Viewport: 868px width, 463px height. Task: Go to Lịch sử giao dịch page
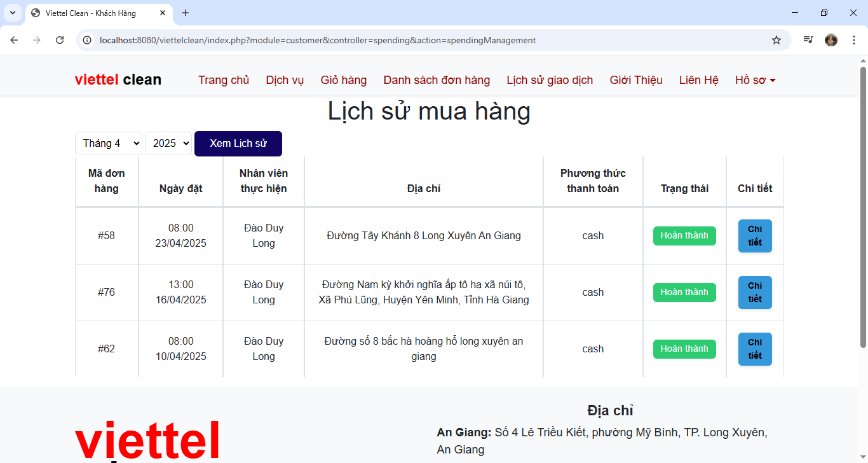[550, 80]
